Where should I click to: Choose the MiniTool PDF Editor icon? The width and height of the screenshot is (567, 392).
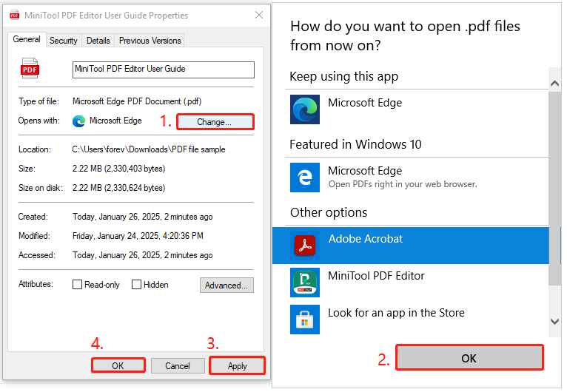point(304,283)
